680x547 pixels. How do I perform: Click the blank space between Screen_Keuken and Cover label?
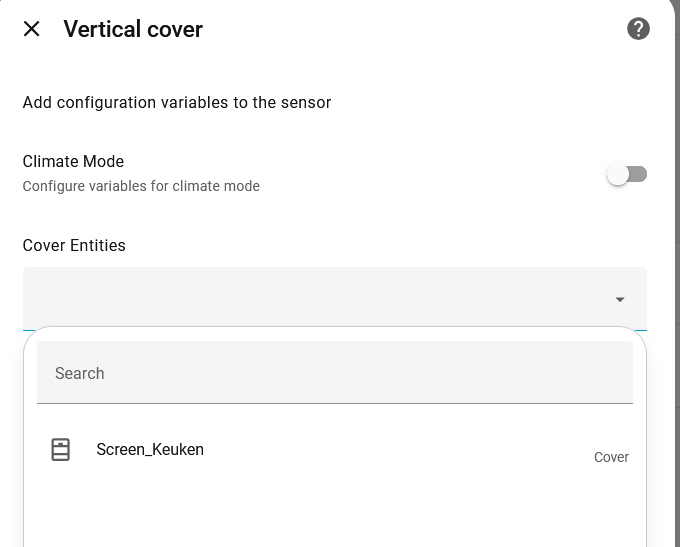(x=400, y=451)
